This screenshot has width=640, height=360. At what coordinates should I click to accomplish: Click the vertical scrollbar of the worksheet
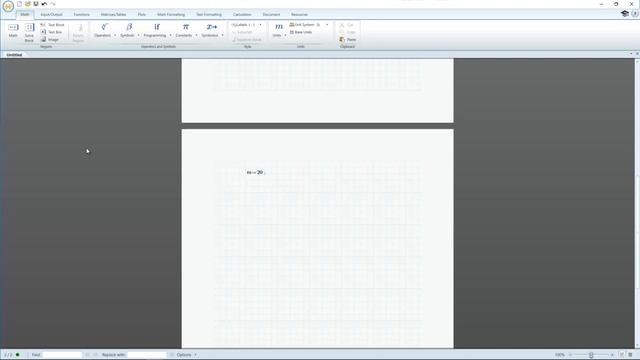pyautogui.click(x=637, y=203)
